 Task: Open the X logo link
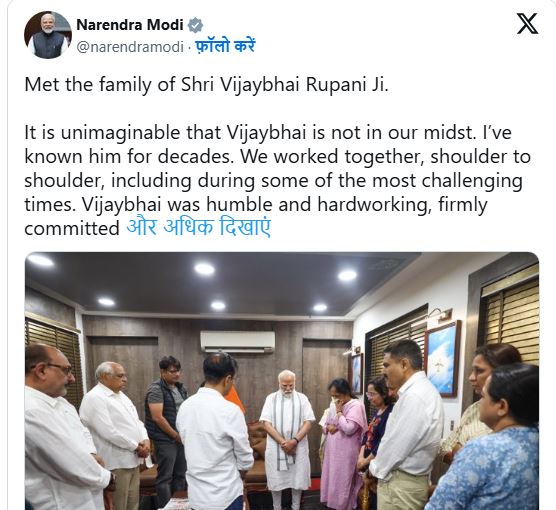(x=527, y=24)
